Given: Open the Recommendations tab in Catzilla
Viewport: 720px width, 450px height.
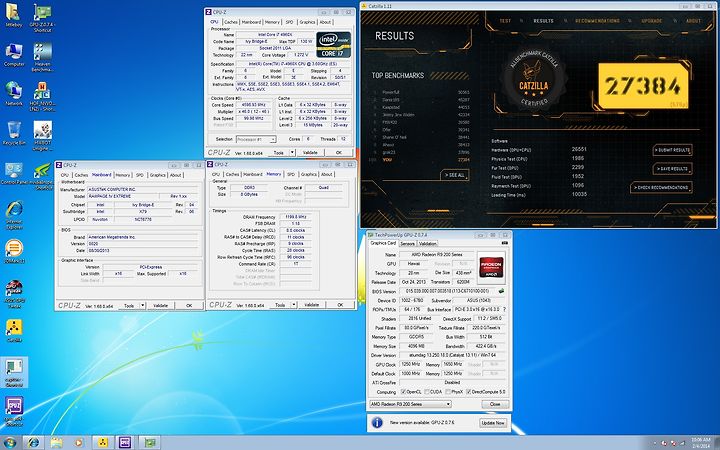Looking at the screenshot, I should (597, 21).
